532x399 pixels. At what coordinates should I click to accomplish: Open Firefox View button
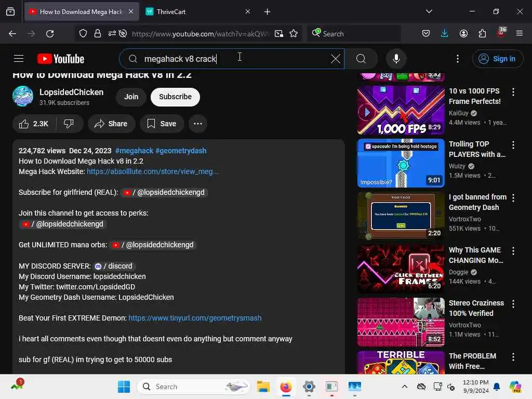click(x=10, y=12)
